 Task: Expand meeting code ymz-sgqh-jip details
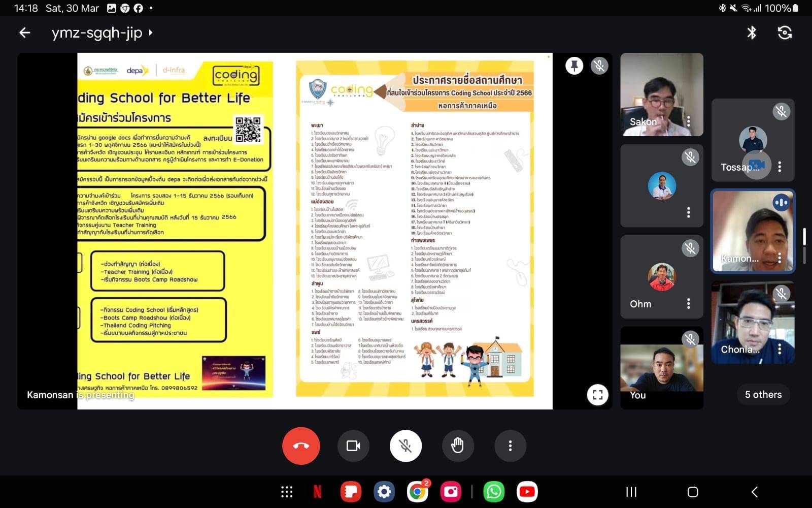[101, 33]
